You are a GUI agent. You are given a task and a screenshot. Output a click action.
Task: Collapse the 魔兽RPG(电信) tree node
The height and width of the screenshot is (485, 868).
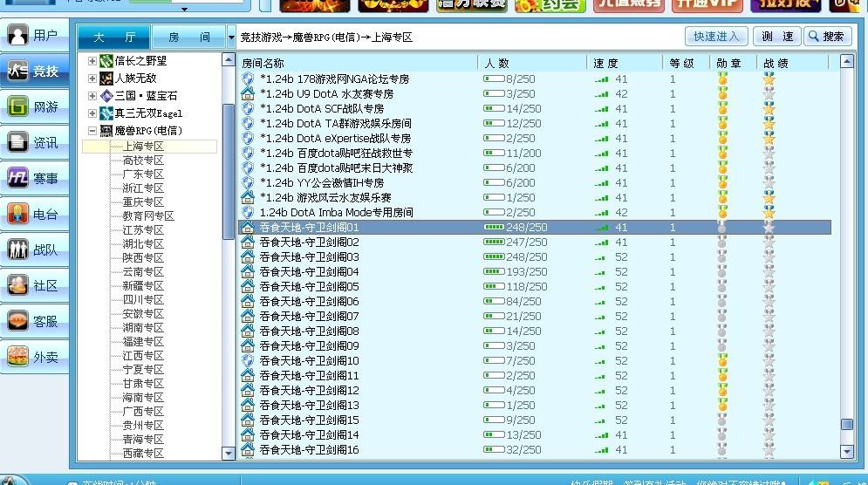[x=92, y=131]
